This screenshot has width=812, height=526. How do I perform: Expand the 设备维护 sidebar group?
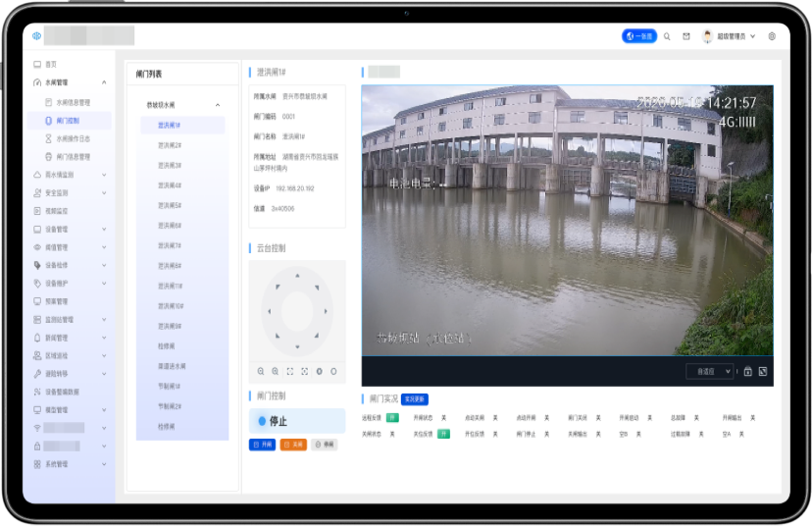point(69,284)
